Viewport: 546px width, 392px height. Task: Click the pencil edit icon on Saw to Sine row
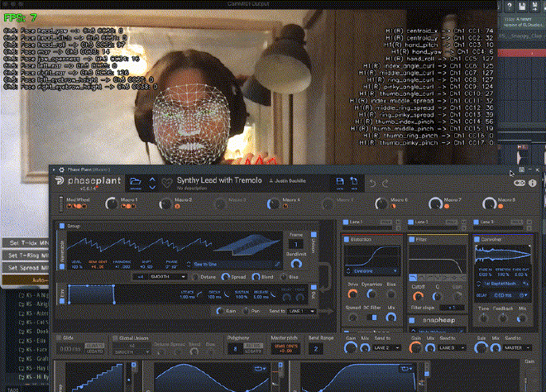[277, 265]
